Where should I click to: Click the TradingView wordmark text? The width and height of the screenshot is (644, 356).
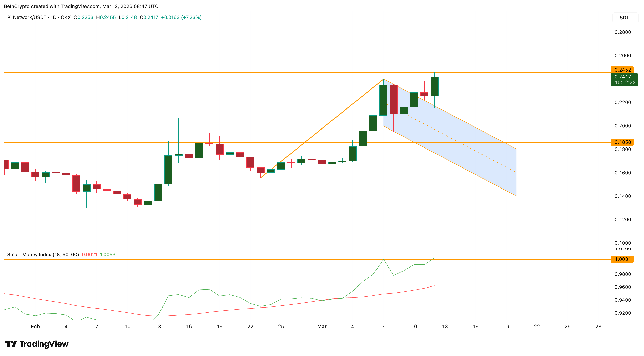(x=44, y=344)
